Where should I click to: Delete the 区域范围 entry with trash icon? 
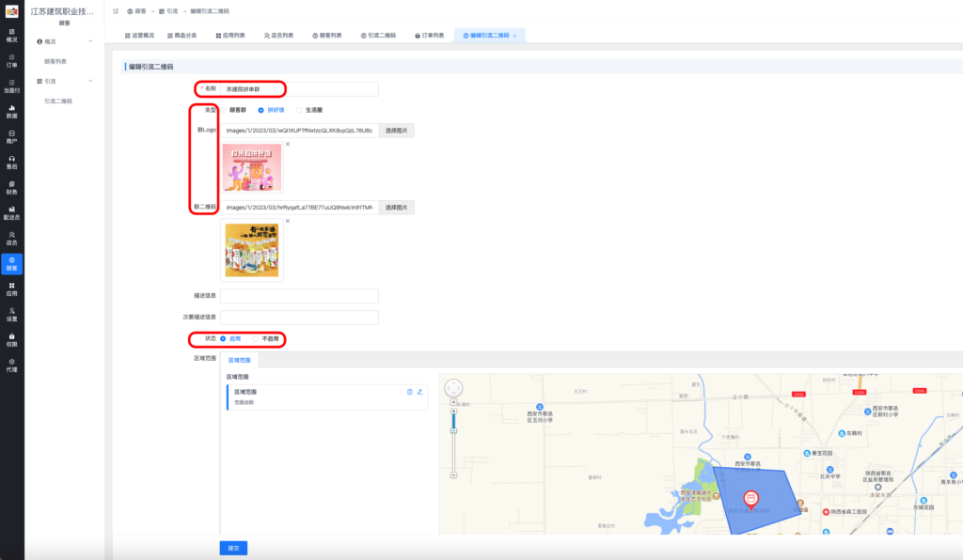click(409, 392)
